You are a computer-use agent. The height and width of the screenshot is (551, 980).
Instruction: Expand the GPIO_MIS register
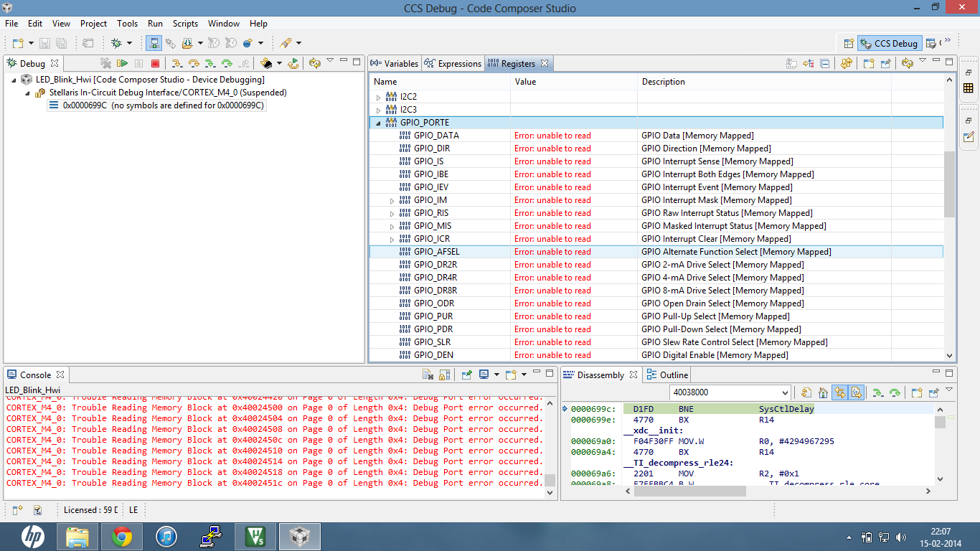tap(392, 226)
